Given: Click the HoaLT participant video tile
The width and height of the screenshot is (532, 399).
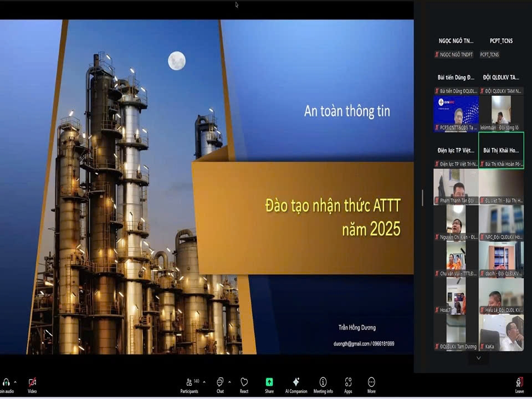Looking at the screenshot, I should (456, 296).
